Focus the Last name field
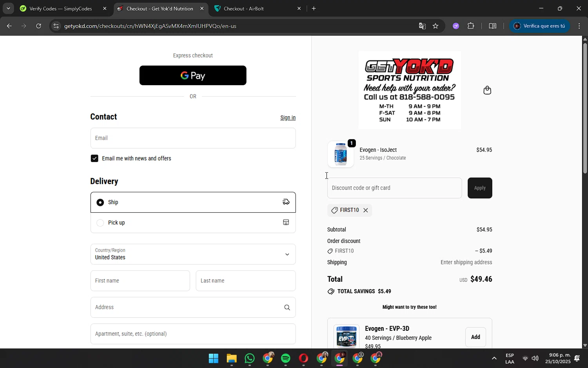Image resolution: width=588 pixels, height=368 pixels. click(x=246, y=281)
